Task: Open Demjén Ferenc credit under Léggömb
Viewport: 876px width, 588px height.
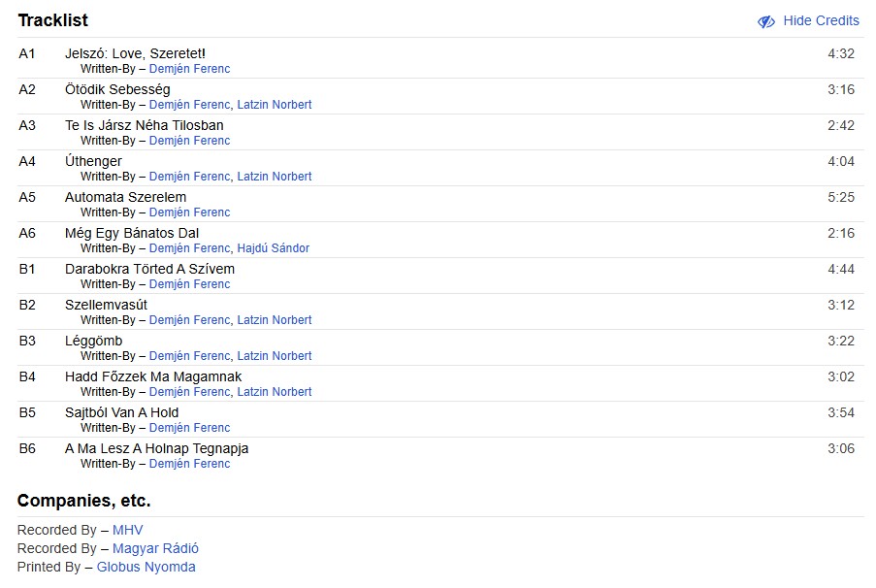Action: [189, 356]
